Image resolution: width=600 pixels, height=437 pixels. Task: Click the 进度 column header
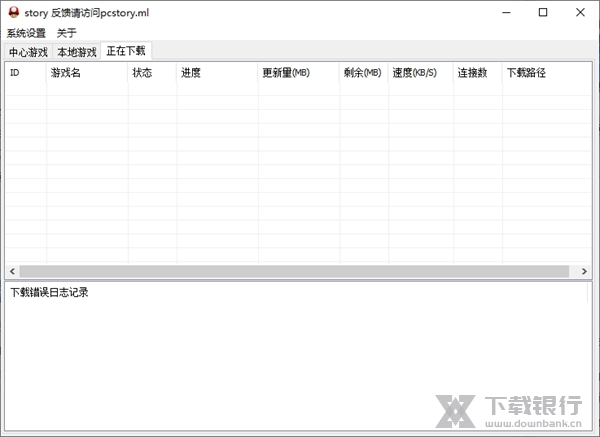tap(217, 73)
